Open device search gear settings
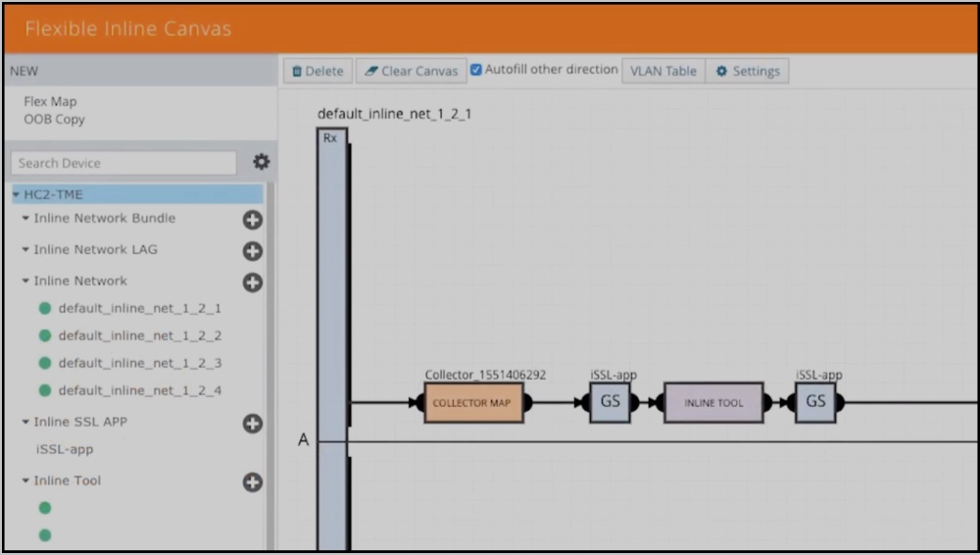Viewport: 980px width, 555px height. point(262,162)
